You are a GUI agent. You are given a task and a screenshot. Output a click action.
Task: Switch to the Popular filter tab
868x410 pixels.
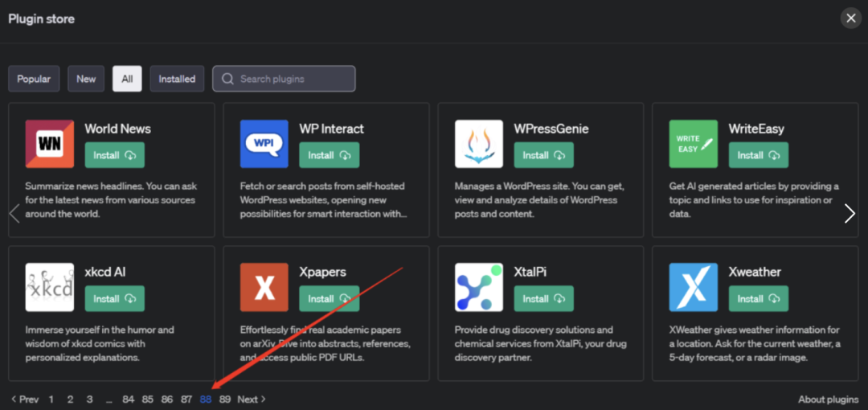34,79
